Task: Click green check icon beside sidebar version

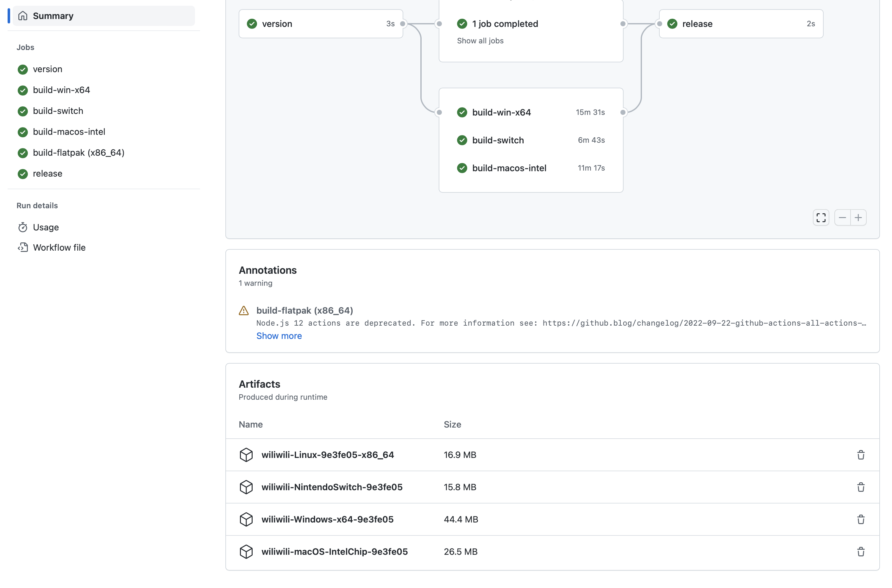Action: tap(23, 69)
